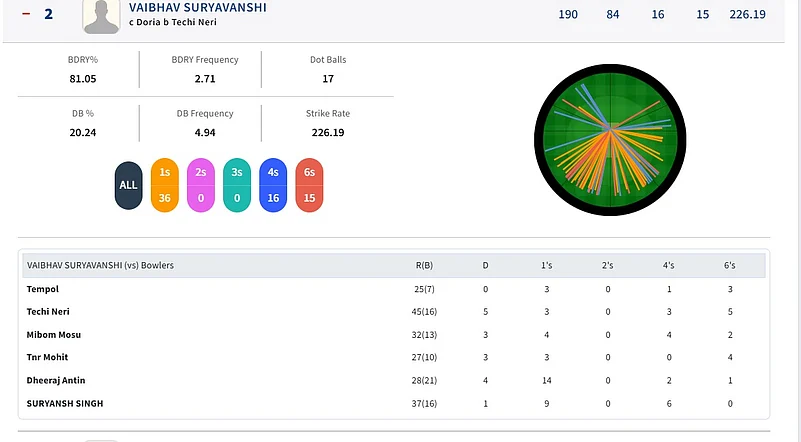Collapse the batsman row using the minus icon
The width and height of the screenshot is (801, 442).
point(25,14)
